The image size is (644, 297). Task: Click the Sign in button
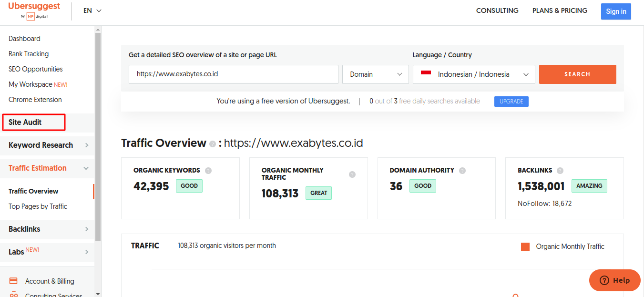(616, 11)
